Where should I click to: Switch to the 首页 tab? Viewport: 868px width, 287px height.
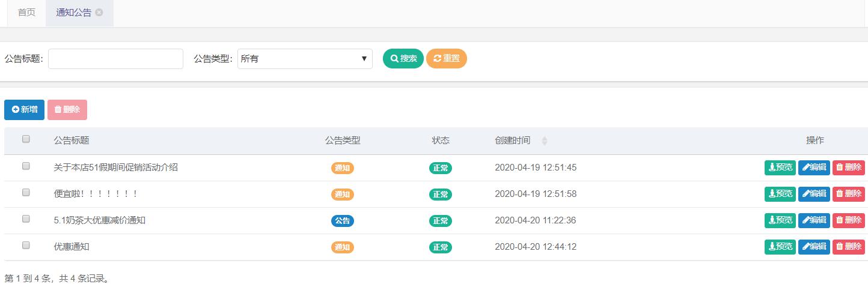(x=26, y=13)
